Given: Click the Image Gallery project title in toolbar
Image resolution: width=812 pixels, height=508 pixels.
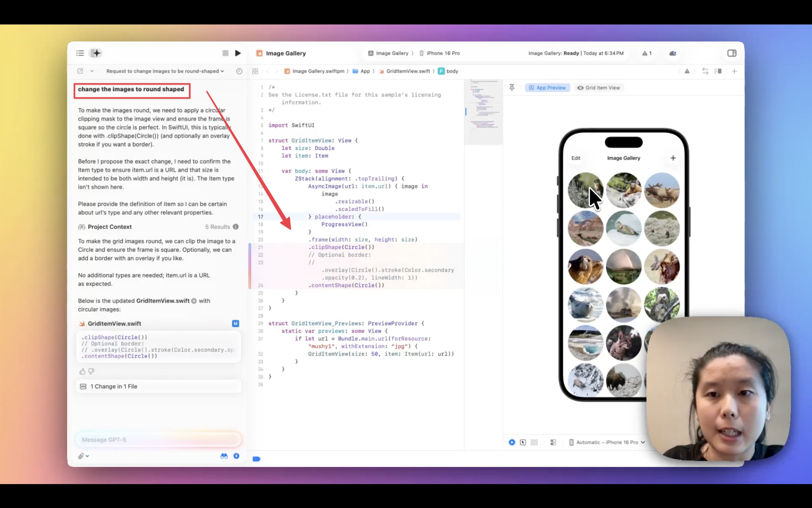Looking at the screenshot, I should [285, 53].
